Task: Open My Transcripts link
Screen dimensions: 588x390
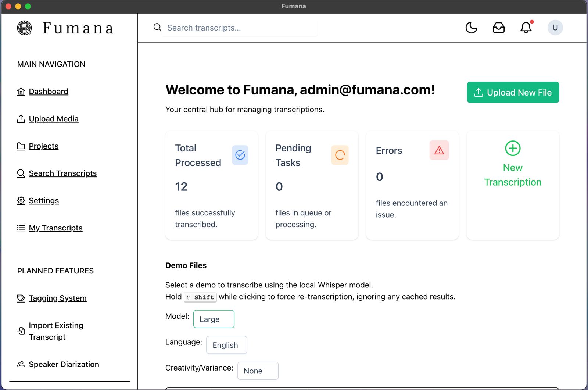Action: 55,228
